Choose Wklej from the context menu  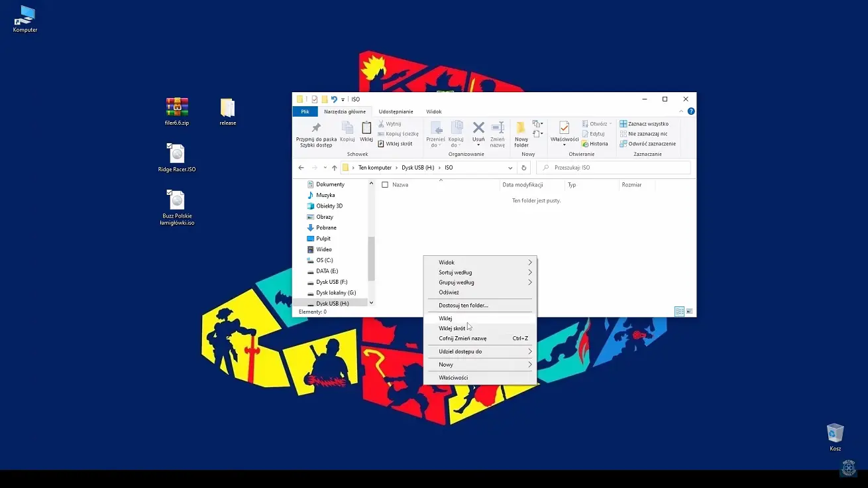click(x=445, y=318)
